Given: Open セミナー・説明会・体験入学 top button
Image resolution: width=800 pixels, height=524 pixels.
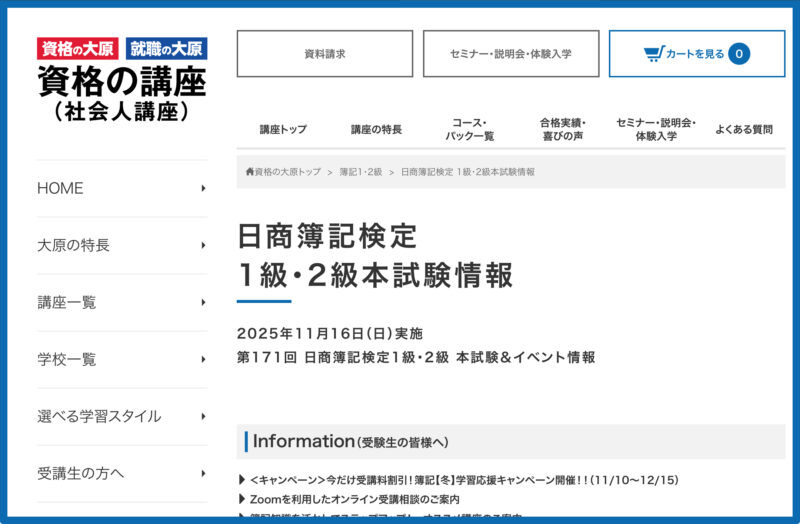Looking at the screenshot, I should pos(511,54).
